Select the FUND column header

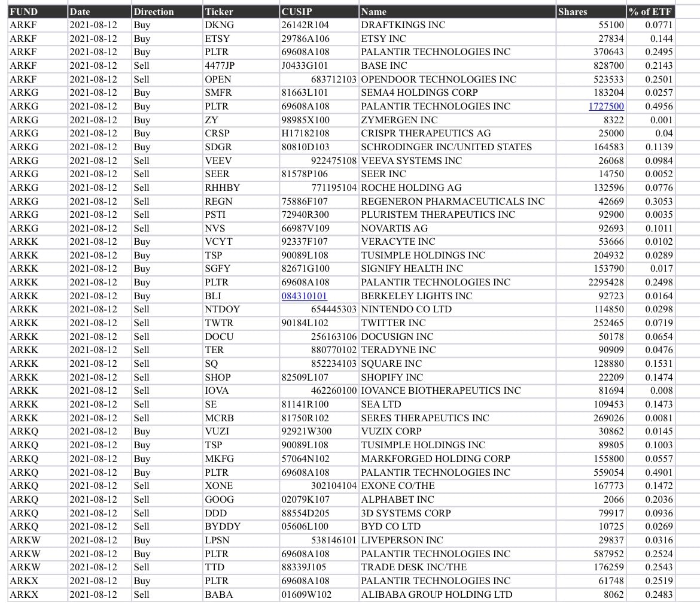(38, 11)
